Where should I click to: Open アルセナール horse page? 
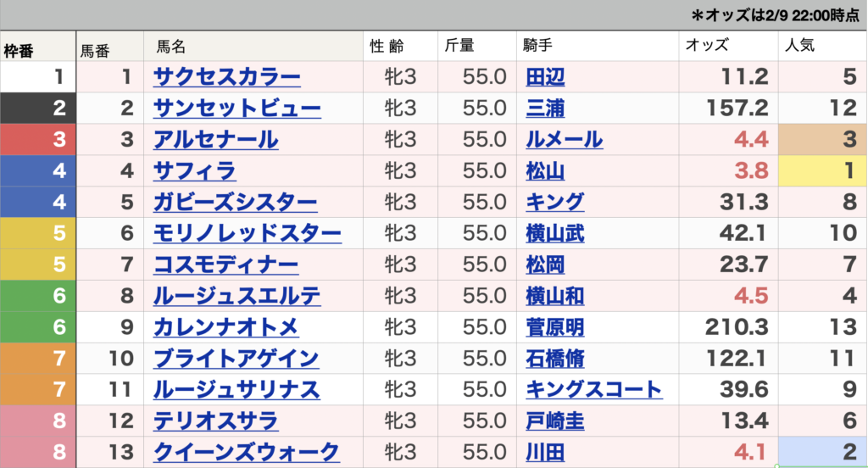click(x=215, y=140)
